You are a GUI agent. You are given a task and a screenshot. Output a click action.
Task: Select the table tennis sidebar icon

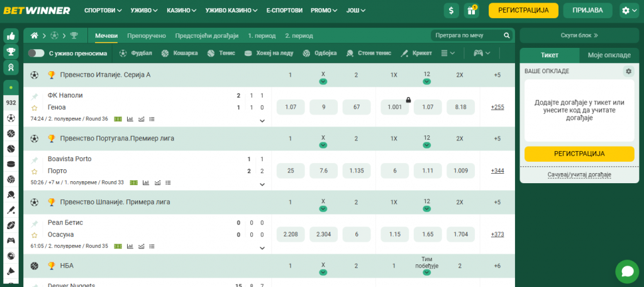point(11,195)
